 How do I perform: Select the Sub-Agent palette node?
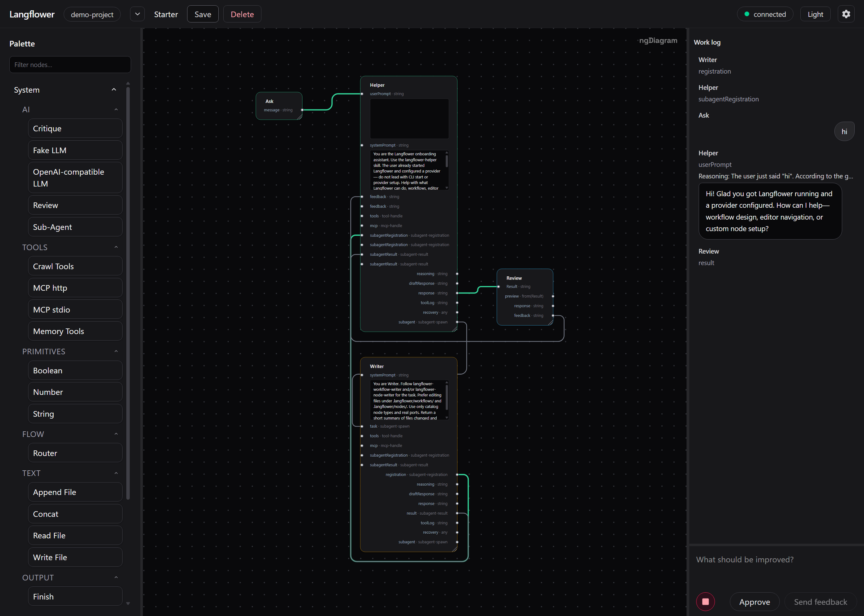point(75,227)
